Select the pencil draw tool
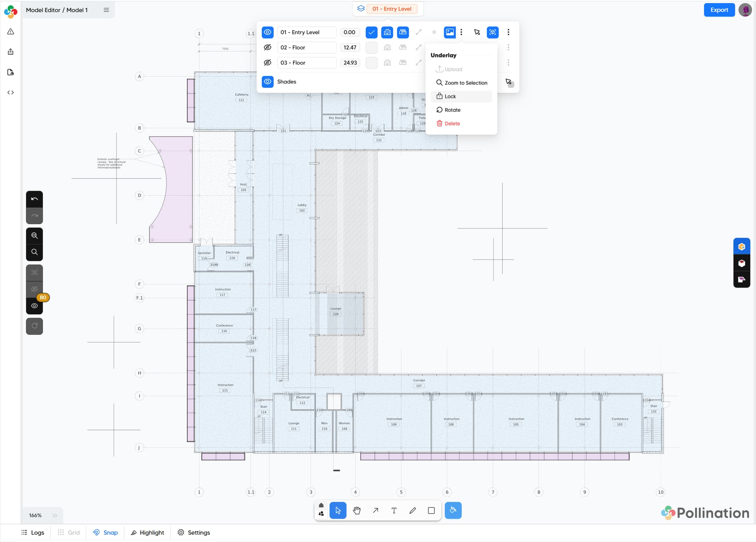The image size is (756, 542). pyautogui.click(x=413, y=511)
